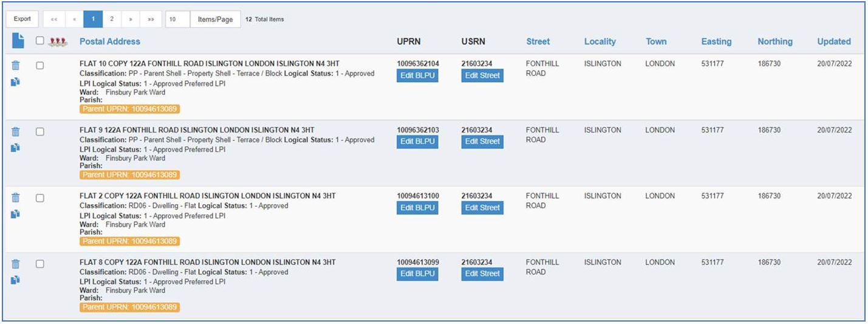Go to page 2 of results

(112, 19)
